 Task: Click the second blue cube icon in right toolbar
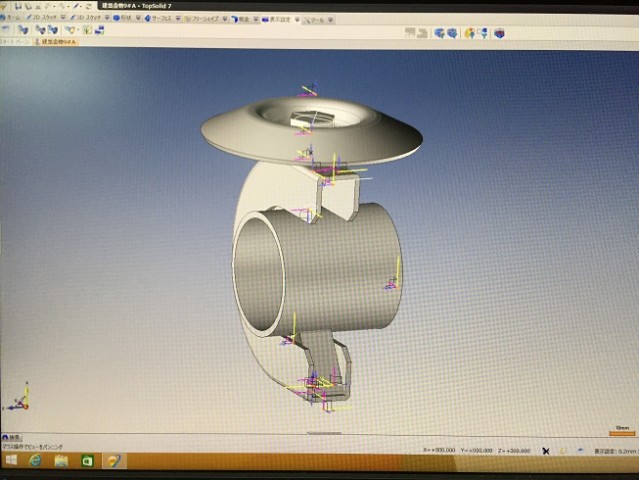tap(452, 33)
